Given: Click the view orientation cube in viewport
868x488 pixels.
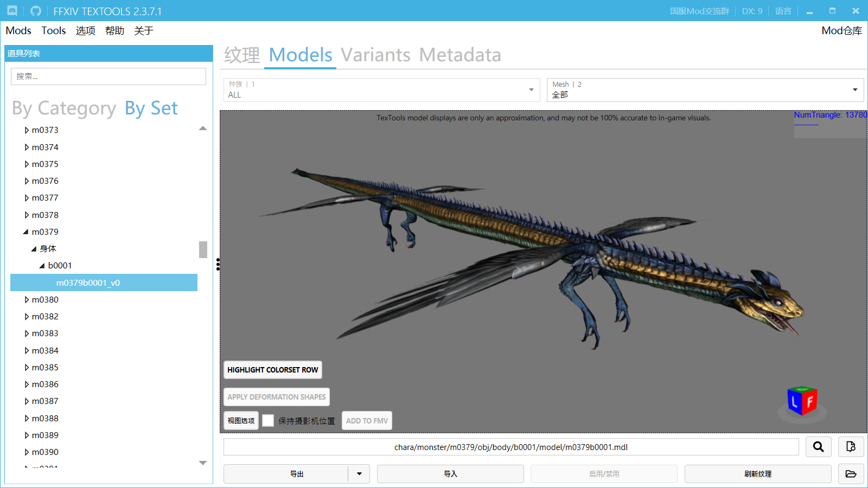Looking at the screenshot, I should coord(802,402).
